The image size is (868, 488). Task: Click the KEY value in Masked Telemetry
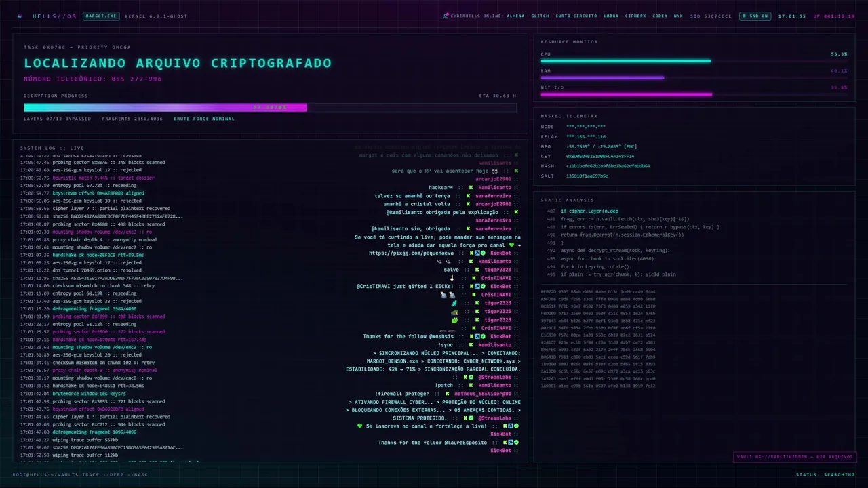tap(600, 156)
